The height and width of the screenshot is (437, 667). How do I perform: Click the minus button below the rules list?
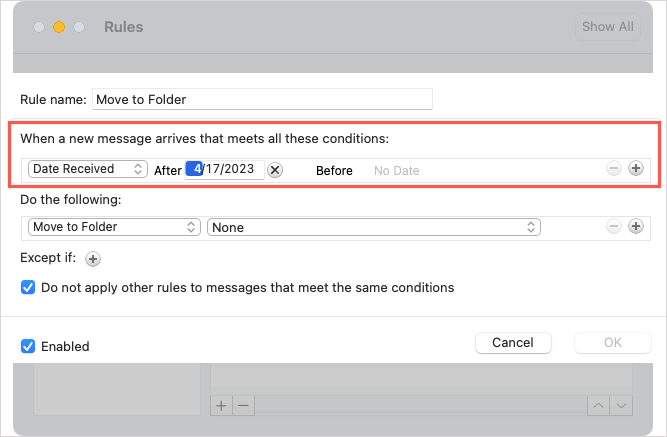click(243, 405)
